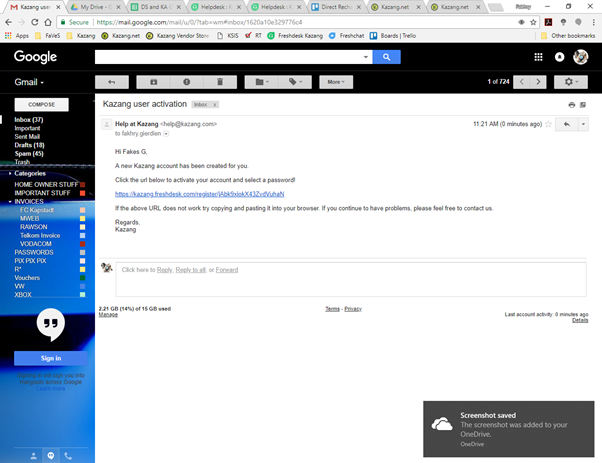
Task: Go to the newer email arrow
Action: [x=522, y=82]
